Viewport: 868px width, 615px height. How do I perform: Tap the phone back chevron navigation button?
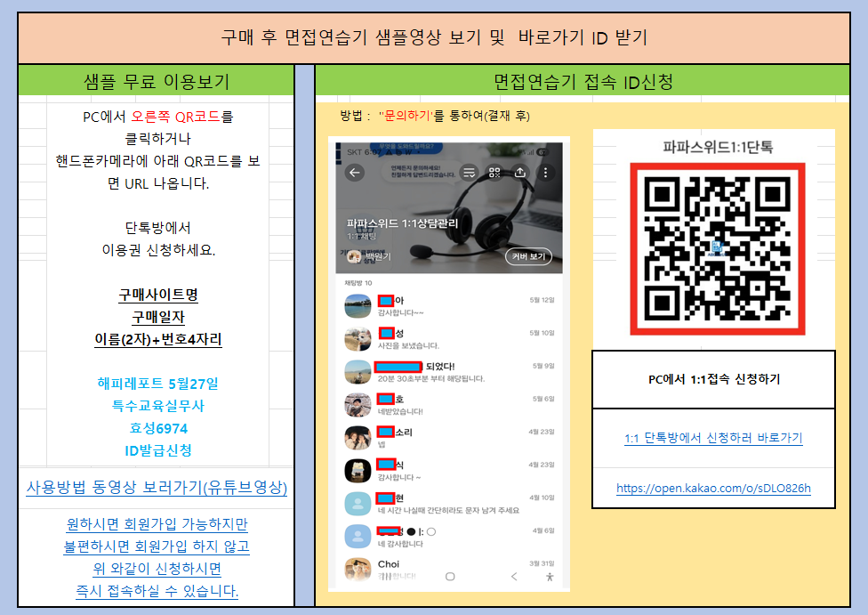click(x=514, y=577)
